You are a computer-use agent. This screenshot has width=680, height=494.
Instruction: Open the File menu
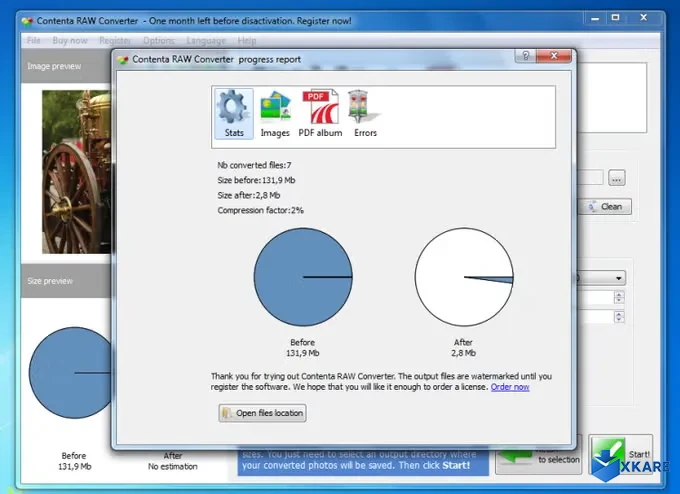point(33,41)
